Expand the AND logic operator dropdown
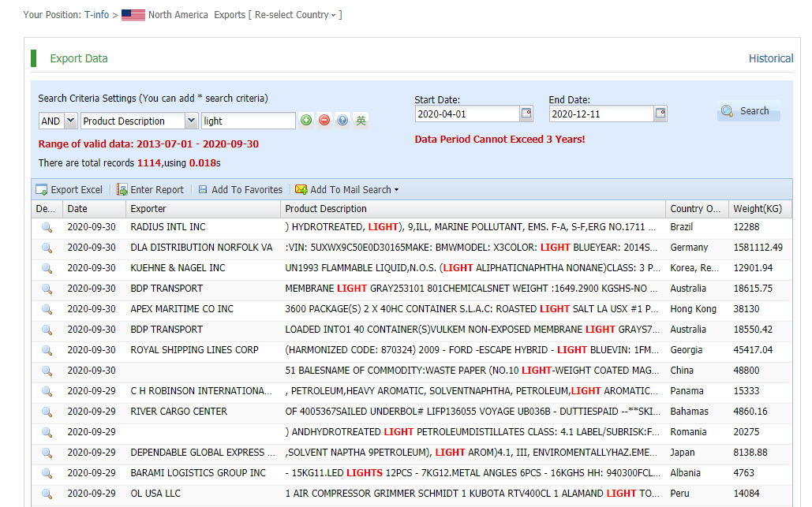Screen dimensions: 812x507 click(70, 121)
